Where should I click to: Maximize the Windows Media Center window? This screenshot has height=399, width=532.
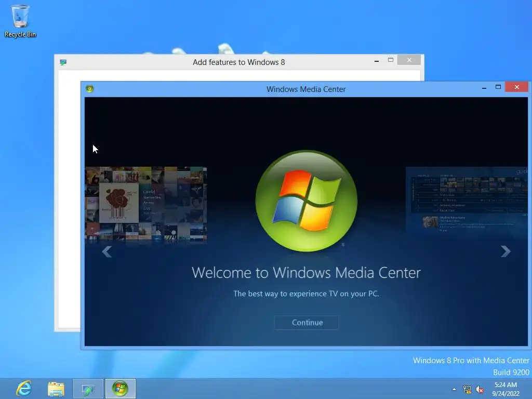point(498,87)
